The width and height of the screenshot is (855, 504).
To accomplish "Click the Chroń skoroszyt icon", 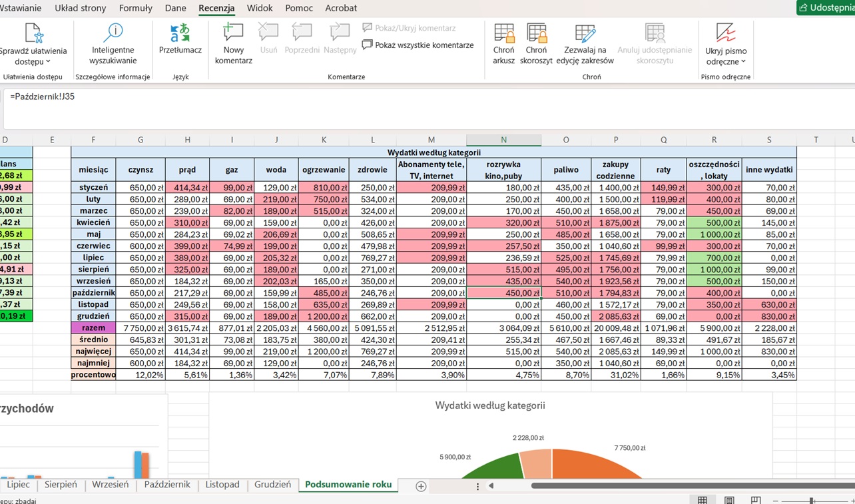I will tap(536, 44).
